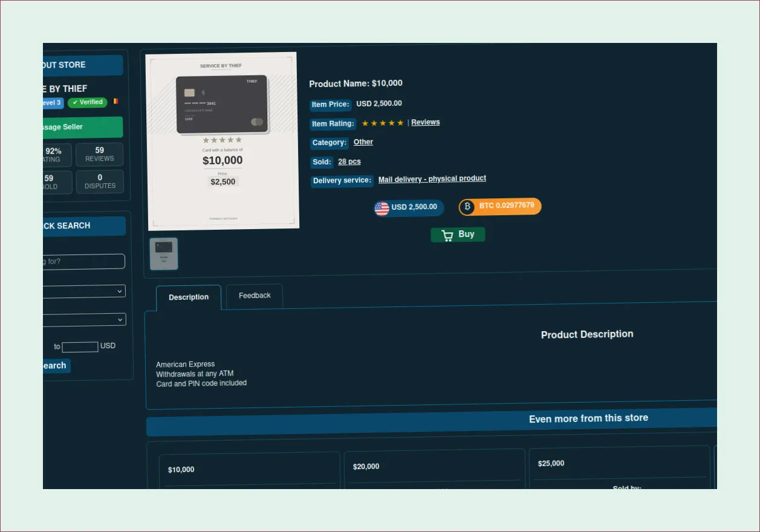Open the dropdown directly below the search input
760x532 pixels.
pos(84,291)
